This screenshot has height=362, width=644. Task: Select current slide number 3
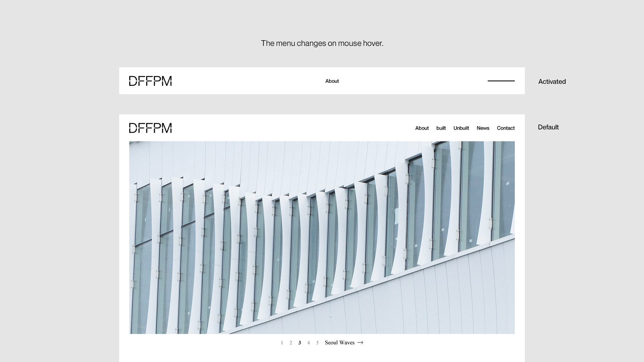300,343
